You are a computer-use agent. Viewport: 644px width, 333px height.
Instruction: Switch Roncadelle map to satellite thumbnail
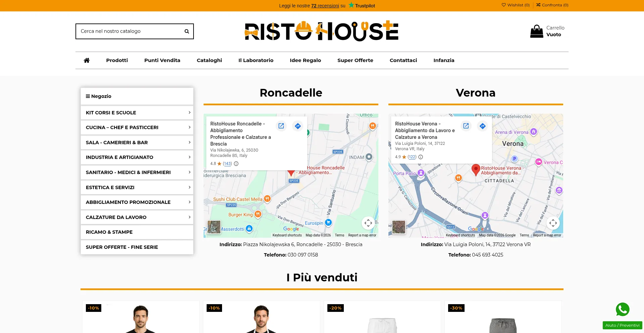(x=214, y=227)
